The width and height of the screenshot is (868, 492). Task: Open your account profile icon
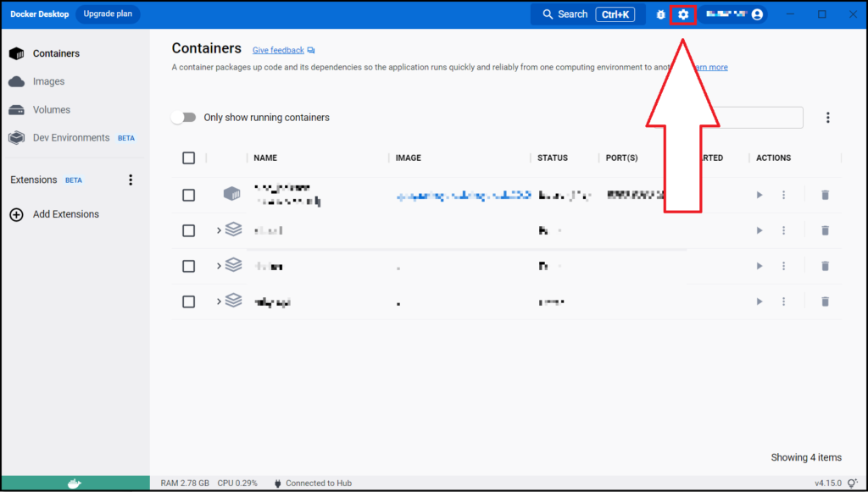click(757, 14)
